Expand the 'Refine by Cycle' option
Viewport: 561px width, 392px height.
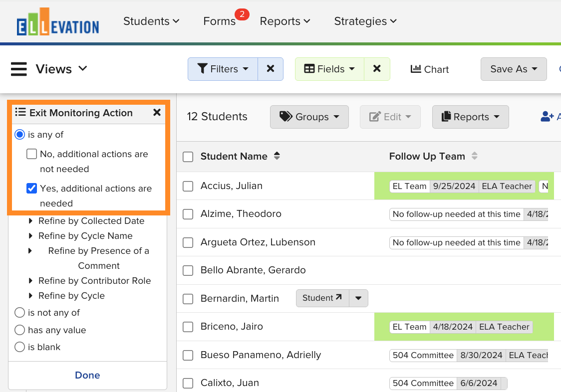[66, 295]
